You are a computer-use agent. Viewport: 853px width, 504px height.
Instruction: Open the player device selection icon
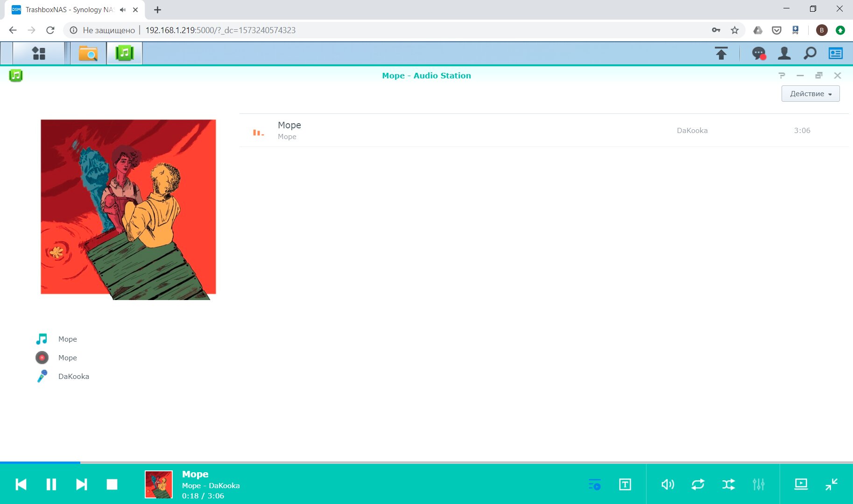[x=801, y=484]
